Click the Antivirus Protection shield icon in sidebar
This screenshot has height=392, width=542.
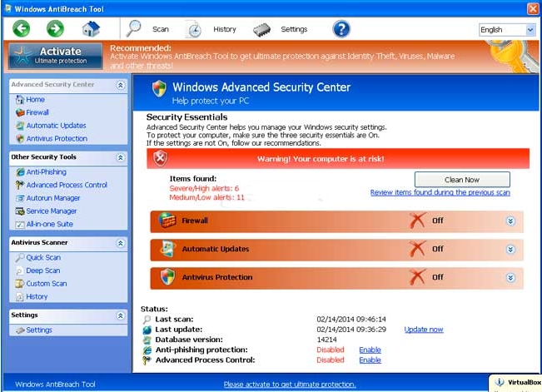(20, 139)
